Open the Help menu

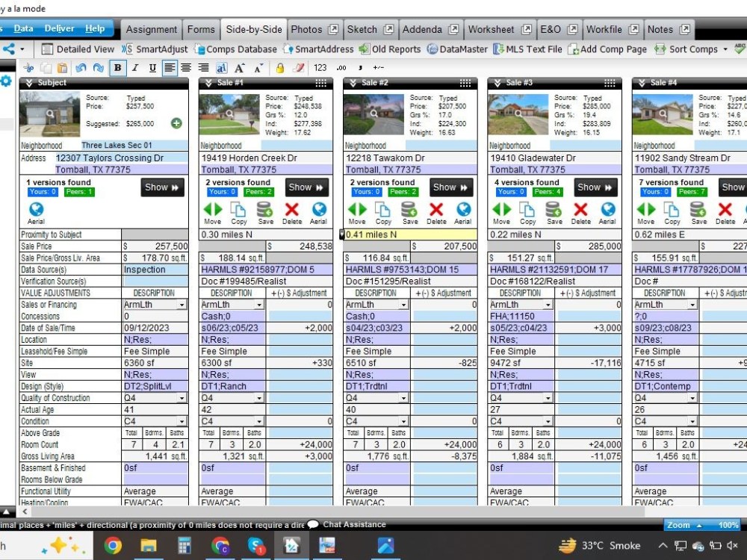click(95, 28)
